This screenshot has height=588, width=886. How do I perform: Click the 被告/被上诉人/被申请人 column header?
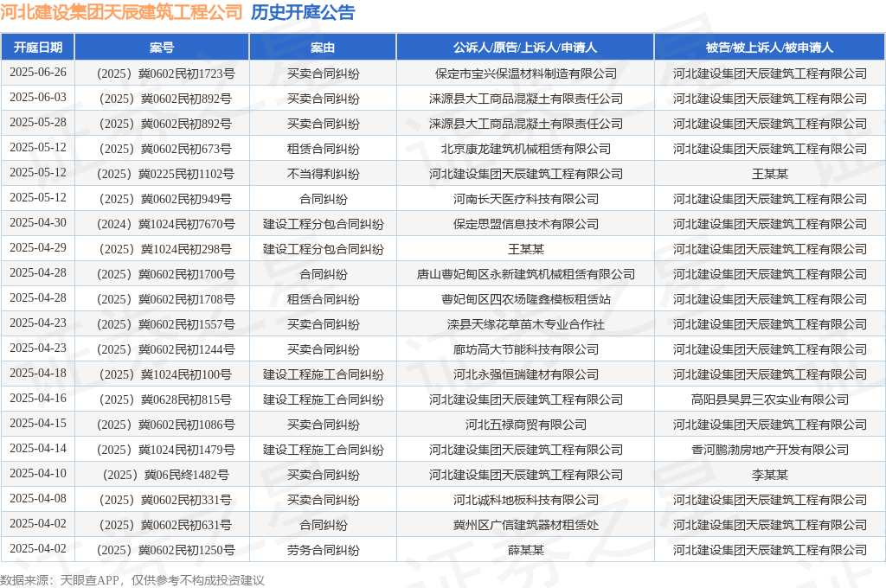[769, 48]
